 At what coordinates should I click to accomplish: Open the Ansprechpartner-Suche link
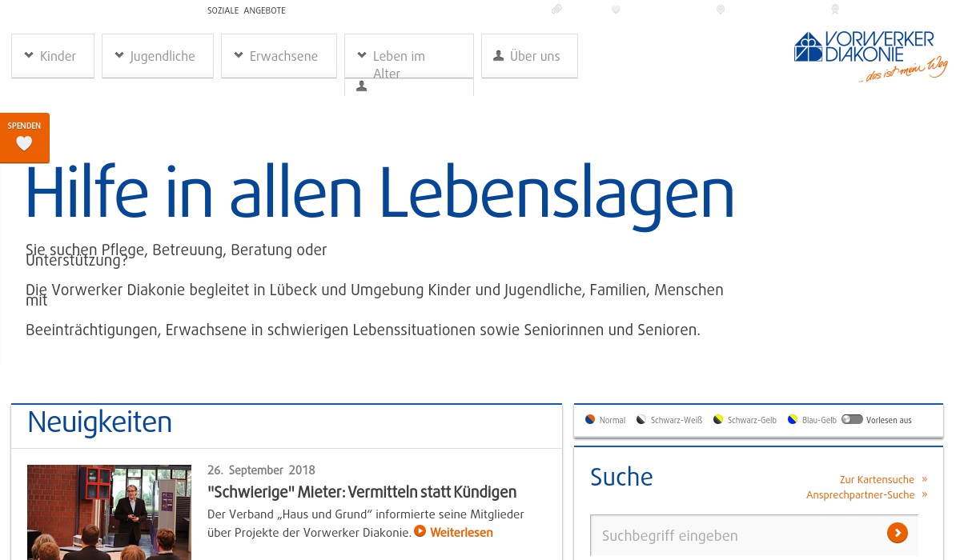click(860, 495)
